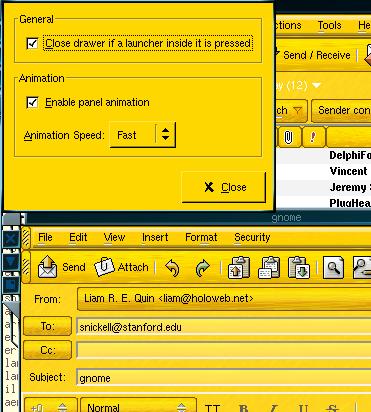Click Send / Receive in mail window

point(314,55)
